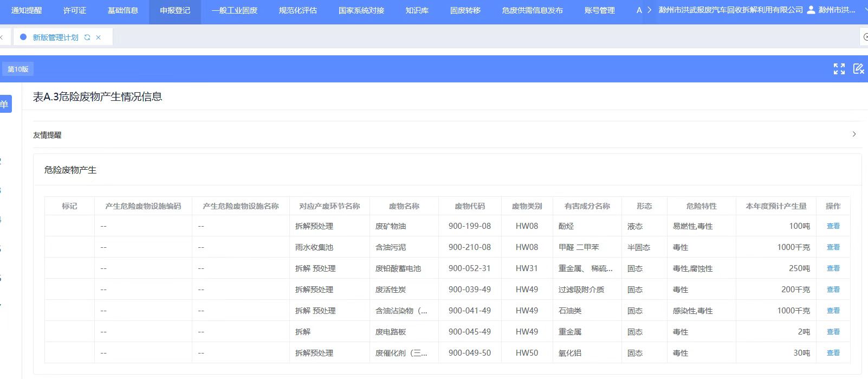
Task: Open the user account dropdown arrow
Action: coord(865,10)
